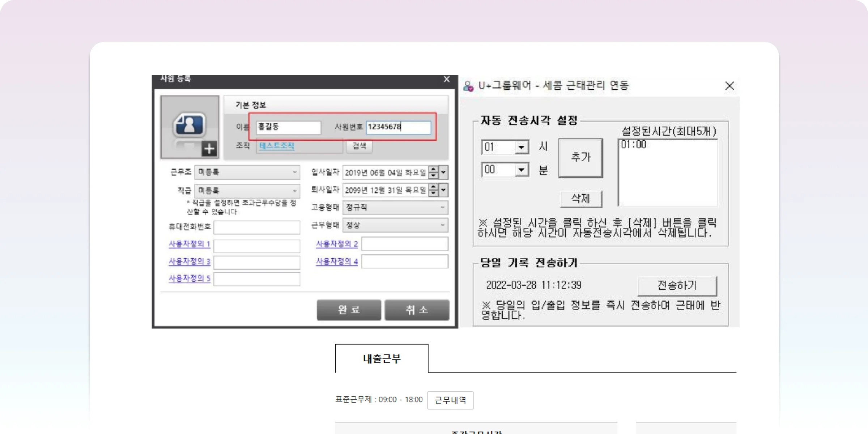This screenshot has height=434, width=868.
Task: Close the U+그룹웨어 연동 window
Action: pyautogui.click(x=729, y=86)
